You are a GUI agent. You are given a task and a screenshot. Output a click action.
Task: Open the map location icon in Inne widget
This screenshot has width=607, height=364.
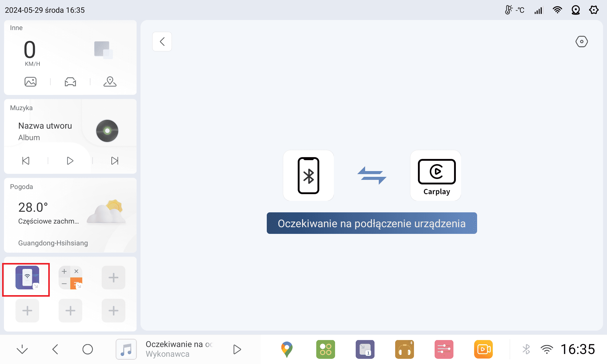click(x=110, y=82)
